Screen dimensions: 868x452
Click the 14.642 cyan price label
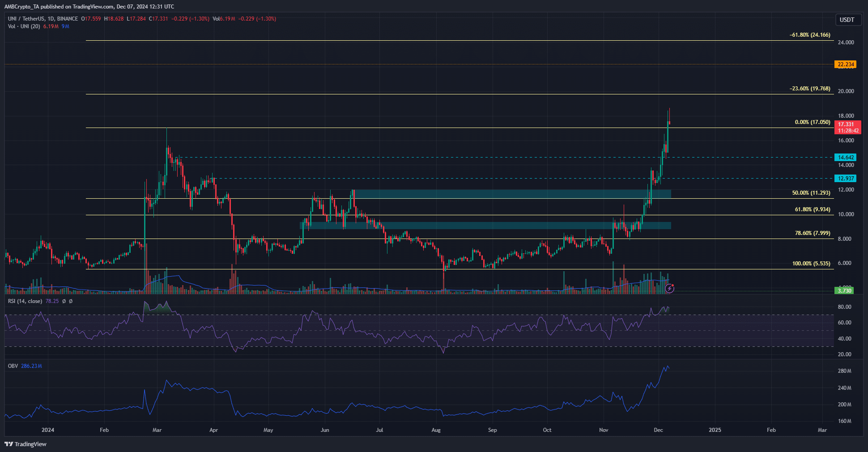click(x=846, y=158)
